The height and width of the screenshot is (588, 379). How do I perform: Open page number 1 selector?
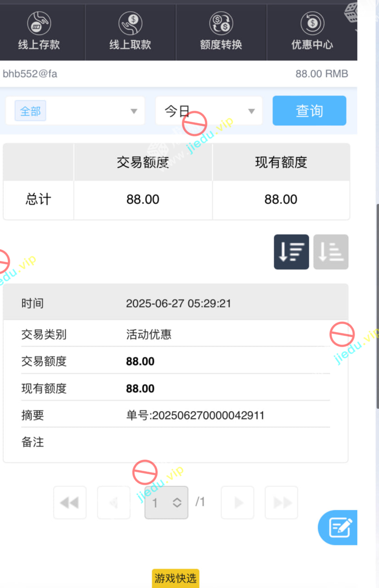pos(166,503)
